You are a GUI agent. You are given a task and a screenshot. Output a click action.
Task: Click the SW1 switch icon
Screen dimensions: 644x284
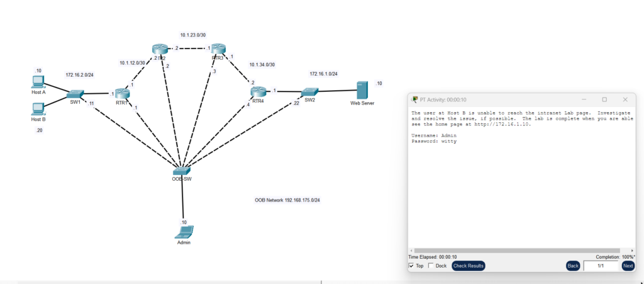(x=76, y=94)
